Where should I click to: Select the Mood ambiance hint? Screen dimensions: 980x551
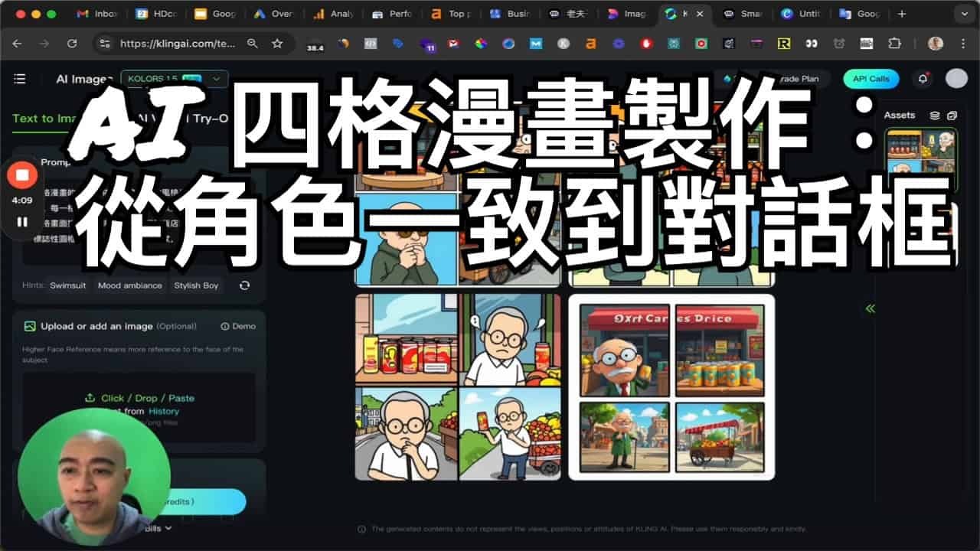click(130, 285)
